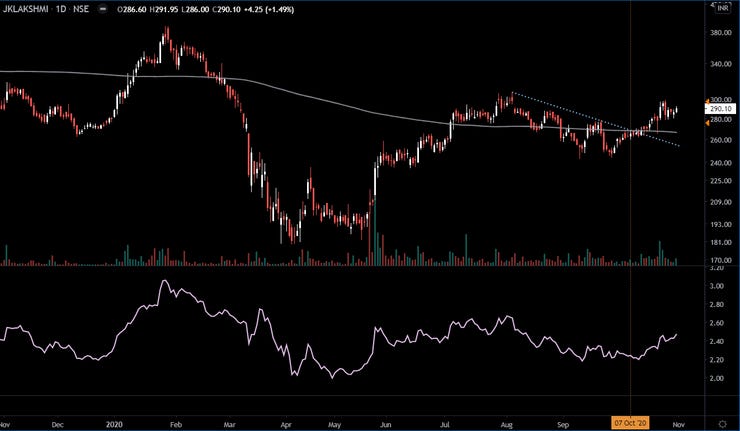Click the Sep label on time axis
The height and width of the screenshot is (431, 740).
pos(563,424)
